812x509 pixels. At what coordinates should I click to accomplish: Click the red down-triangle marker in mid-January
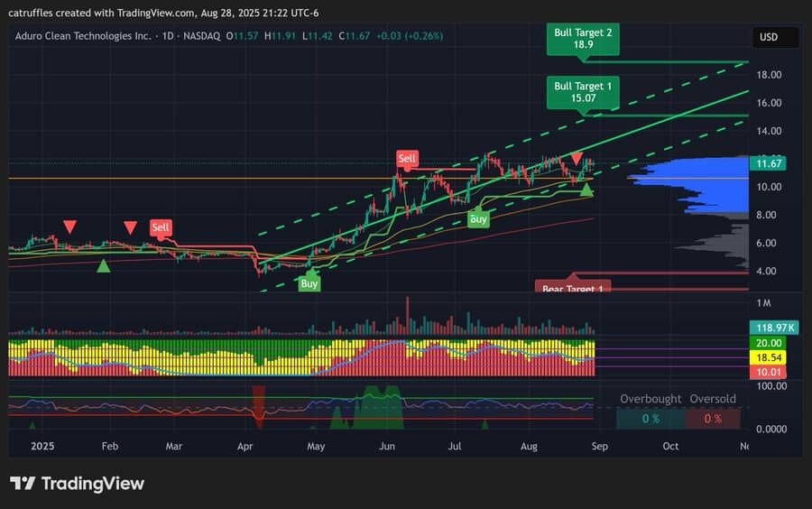[x=69, y=227]
